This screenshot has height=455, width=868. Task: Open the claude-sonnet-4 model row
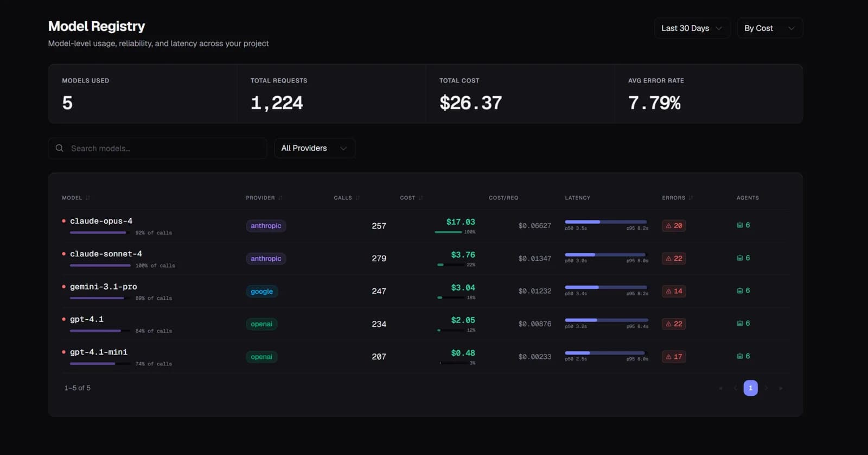coord(426,258)
